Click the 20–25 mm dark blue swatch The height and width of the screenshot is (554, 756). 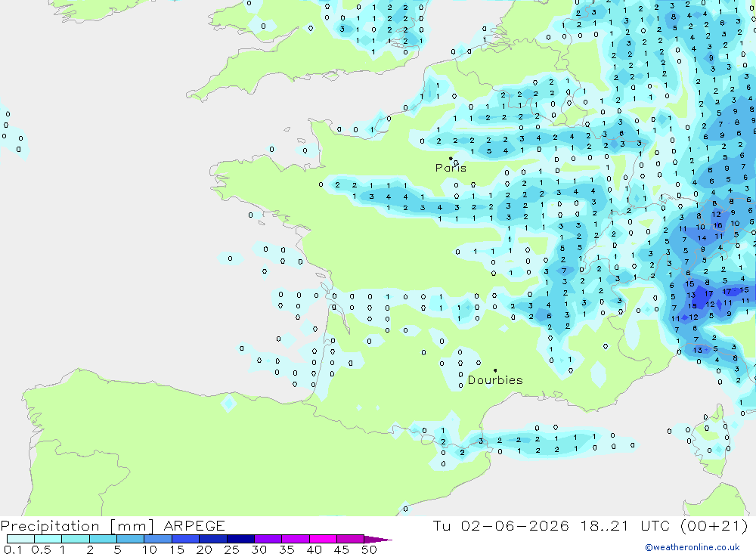pos(213,539)
